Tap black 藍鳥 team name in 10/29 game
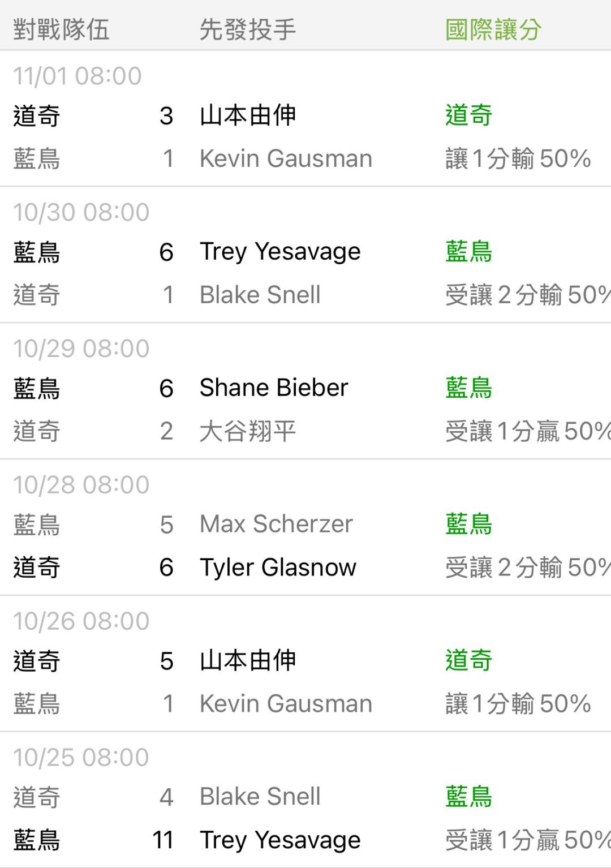Screen dimensions: 611x868 [x=37, y=388]
